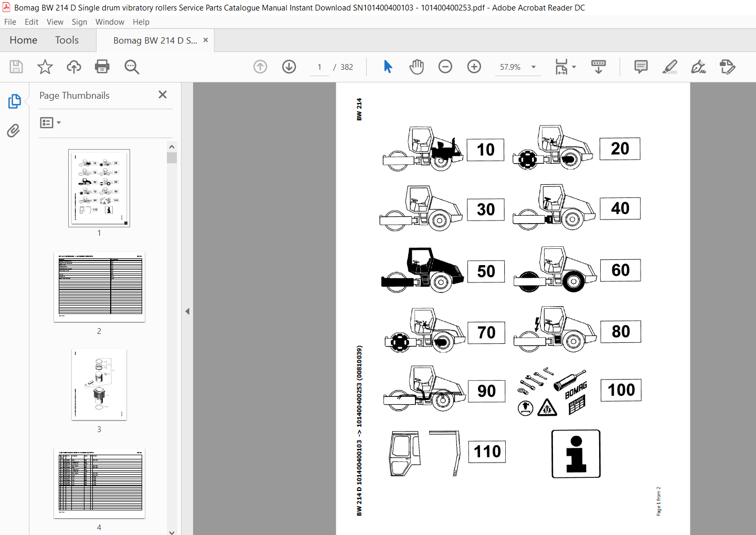Click section 100 number box
756x535 pixels.
[621, 390]
